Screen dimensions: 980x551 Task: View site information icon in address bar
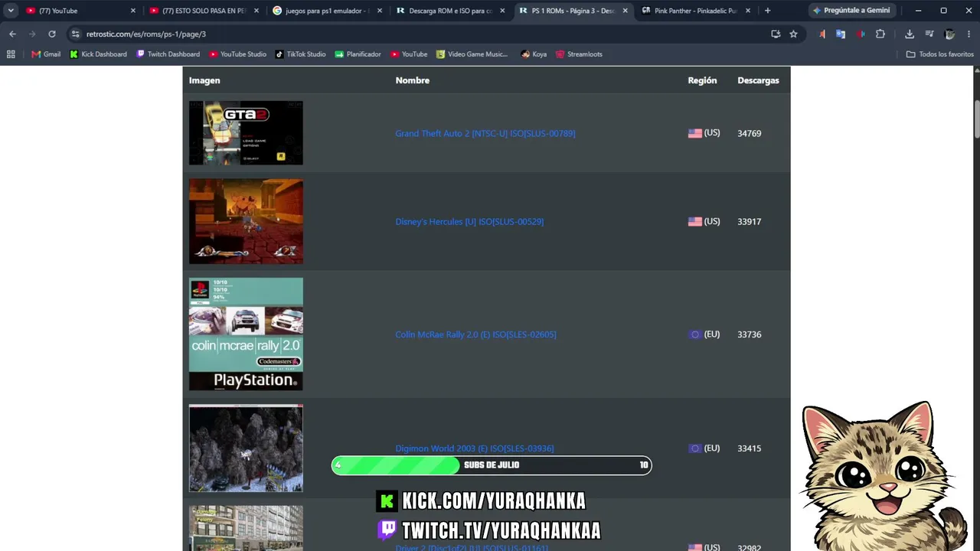coord(74,34)
